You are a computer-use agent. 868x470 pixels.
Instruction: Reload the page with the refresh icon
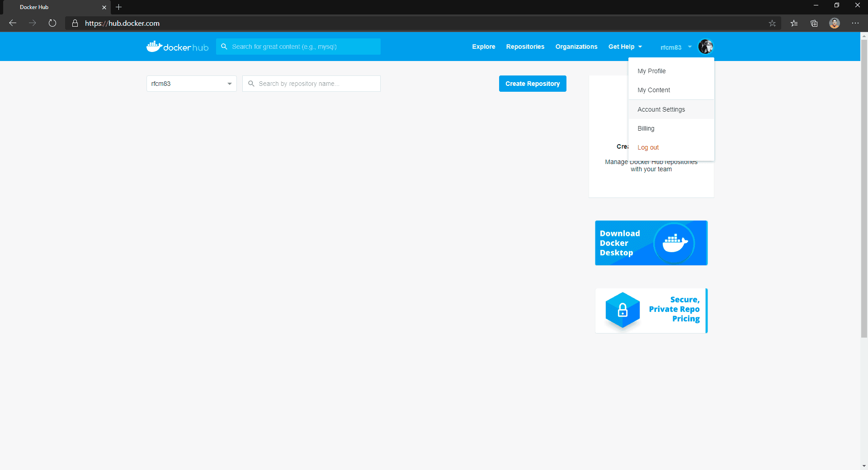pyautogui.click(x=52, y=23)
